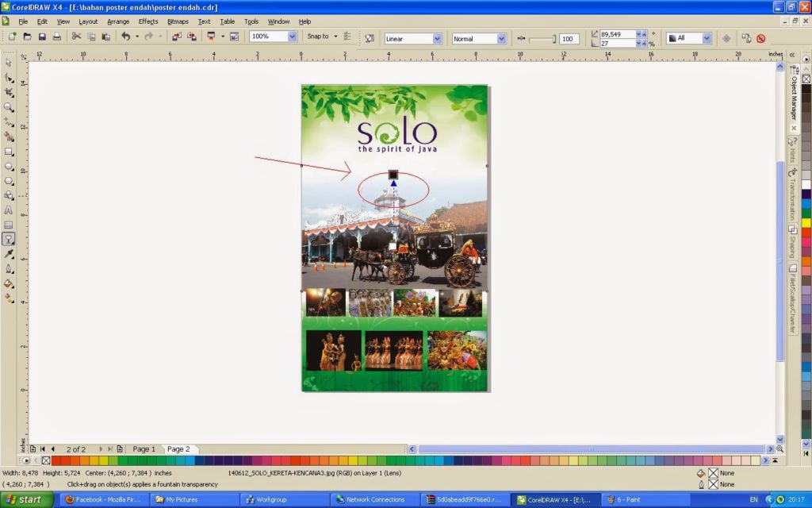Click the Copy Transparency Properties icon

pyautogui.click(x=746, y=38)
